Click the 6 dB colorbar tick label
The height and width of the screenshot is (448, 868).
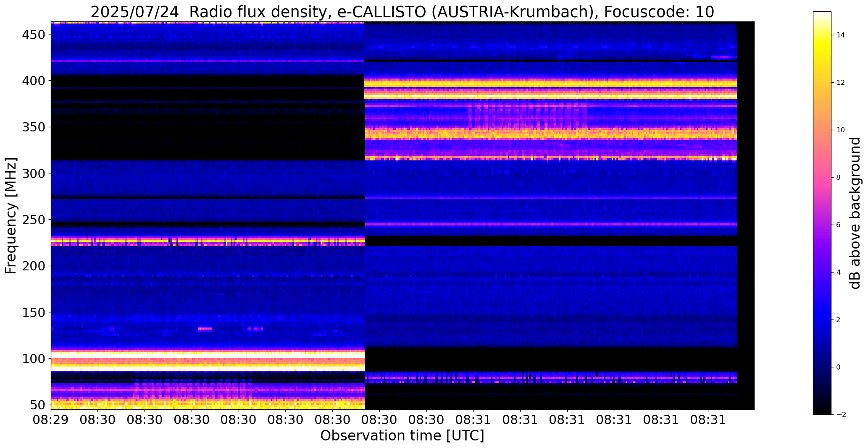pos(838,225)
